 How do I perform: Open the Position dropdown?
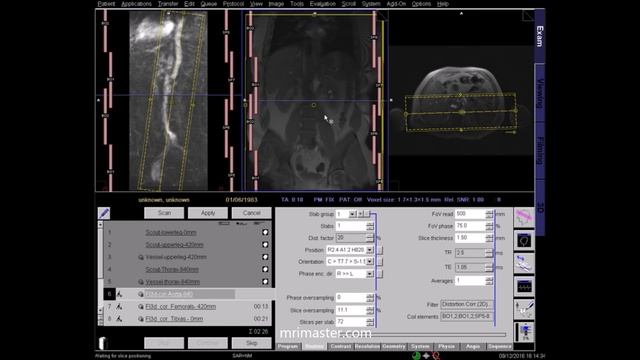370,250
